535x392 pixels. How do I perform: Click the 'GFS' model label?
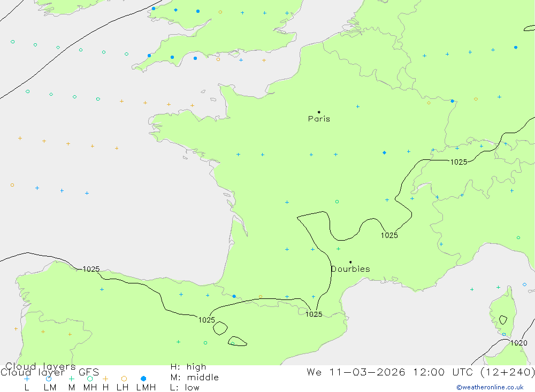point(89,372)
